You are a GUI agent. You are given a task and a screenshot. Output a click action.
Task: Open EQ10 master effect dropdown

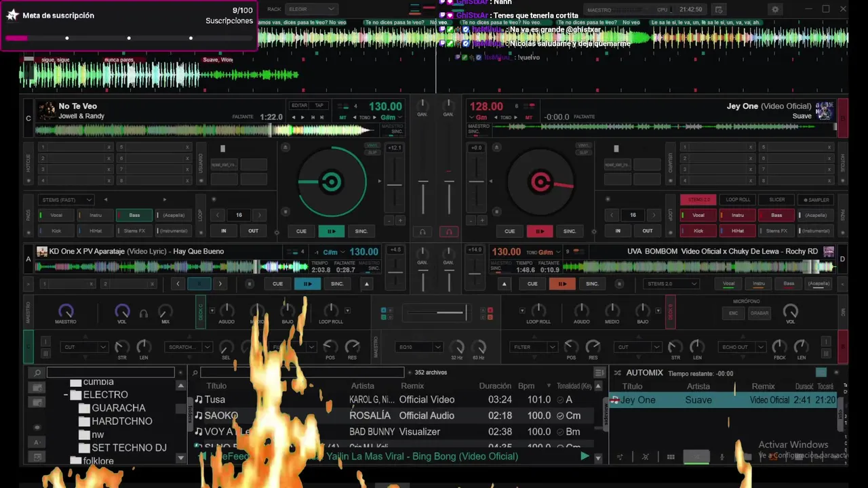click(418, 347)
